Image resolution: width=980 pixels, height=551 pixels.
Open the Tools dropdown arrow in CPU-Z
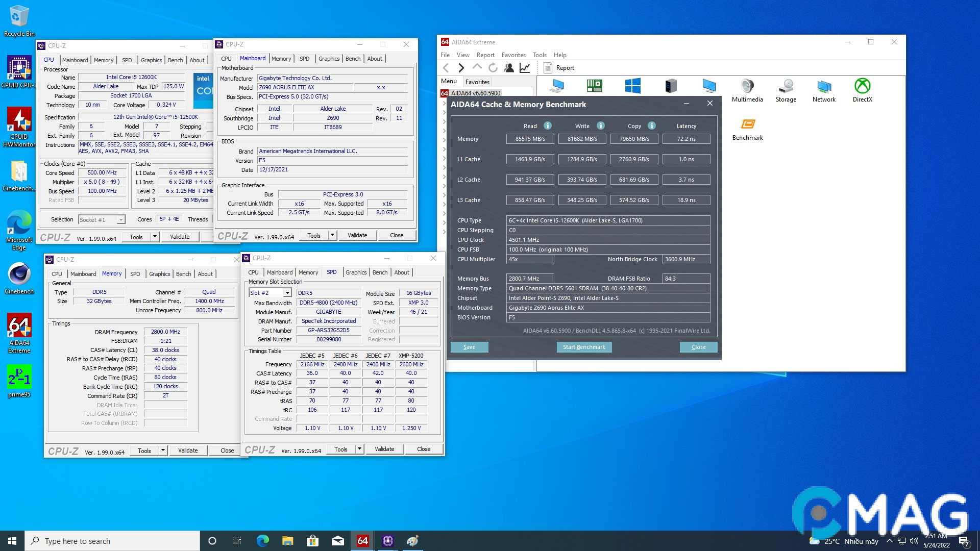point(156,236)
